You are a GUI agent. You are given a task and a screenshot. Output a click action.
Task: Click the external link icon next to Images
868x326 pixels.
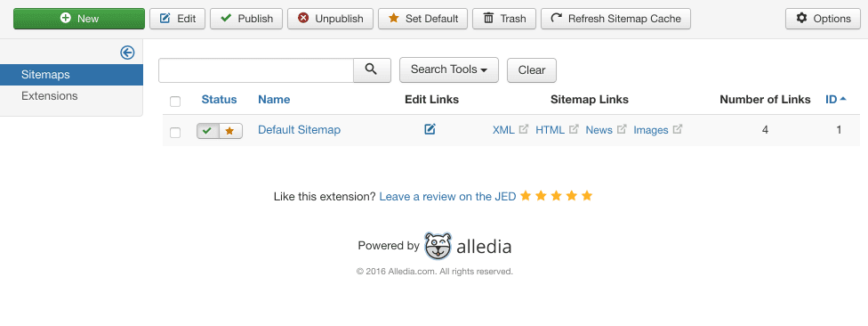coord(678,129)
